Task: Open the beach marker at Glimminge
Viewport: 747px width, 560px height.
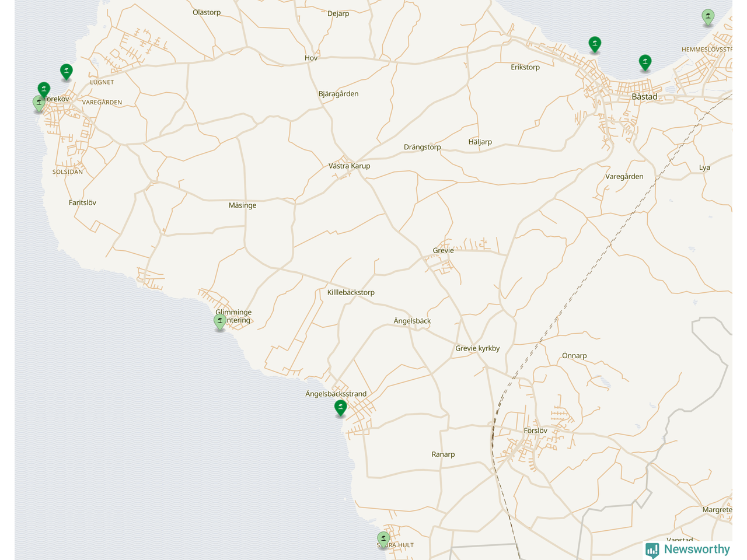Action: tap(220, 322)
